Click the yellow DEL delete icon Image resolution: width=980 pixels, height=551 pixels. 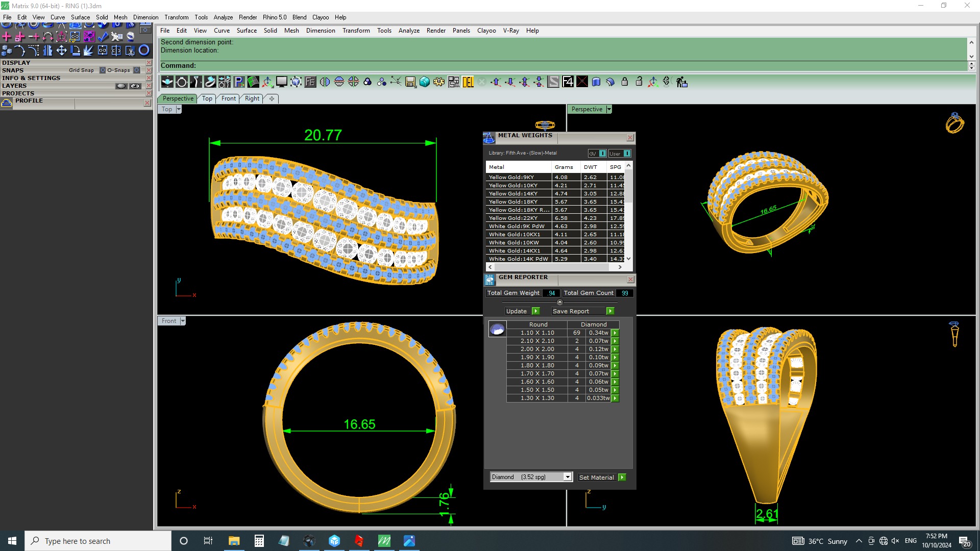(468, 82)
